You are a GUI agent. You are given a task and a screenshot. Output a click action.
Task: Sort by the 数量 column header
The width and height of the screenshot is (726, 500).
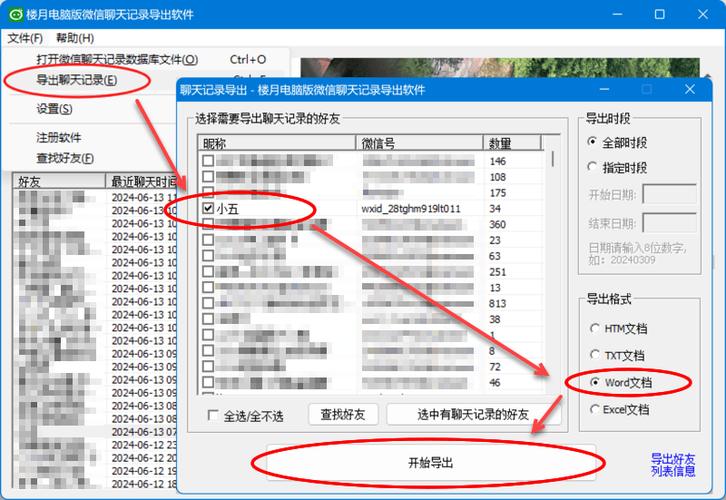pyautogui.click(x=512, y=143)
